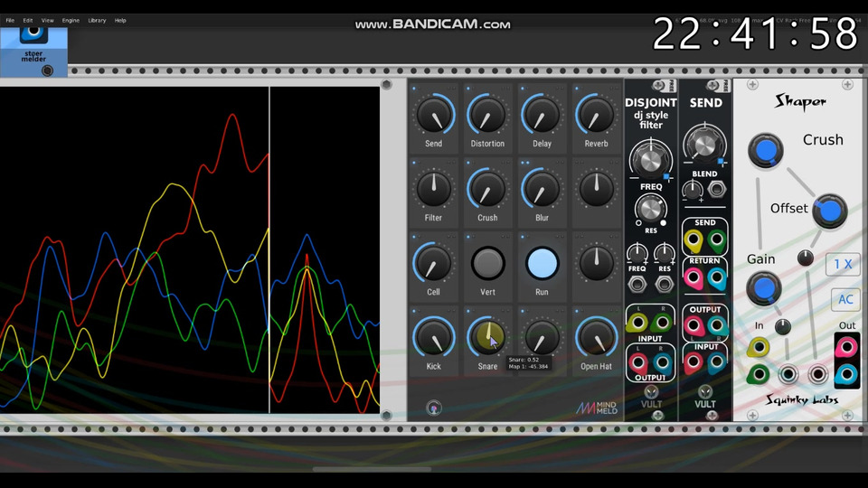
Task: Click the RES CV jack on Disjoint
Action: coord(664,285)
